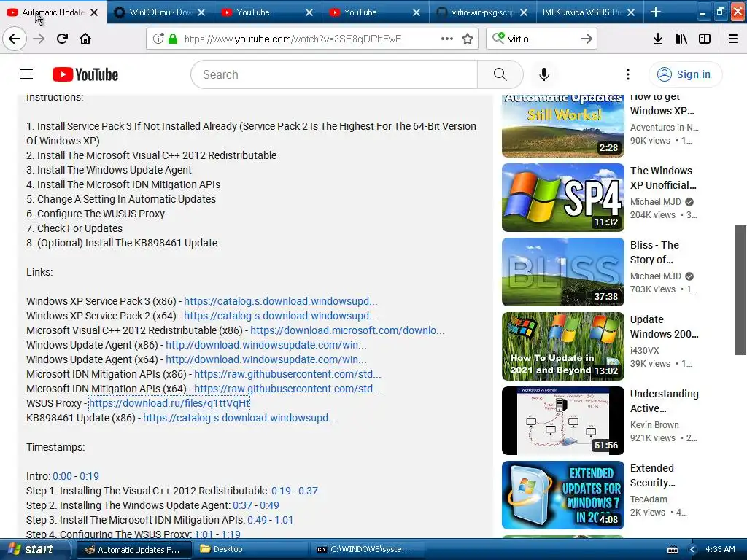
Task: Jump to timestamp 0:49 for Step 3
Action: pos(257,520)
